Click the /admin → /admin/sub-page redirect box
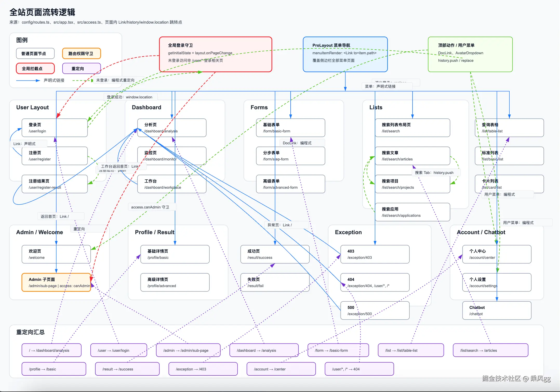 click(188, 350)
